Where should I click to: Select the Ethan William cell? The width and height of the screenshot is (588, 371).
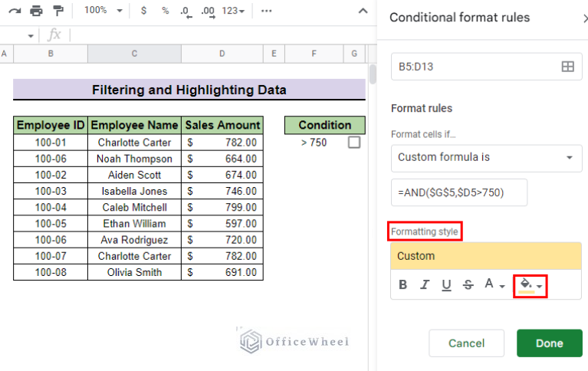coord(134,224)
